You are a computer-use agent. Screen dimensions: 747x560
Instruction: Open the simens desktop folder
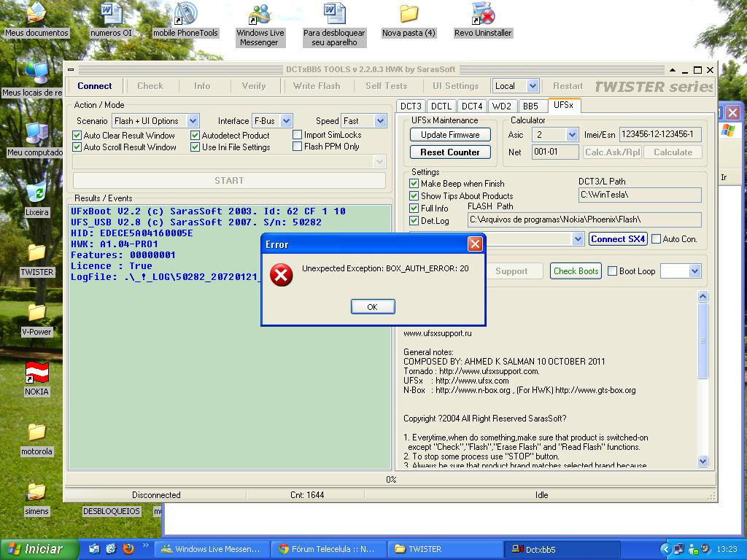tap(36, 499)
